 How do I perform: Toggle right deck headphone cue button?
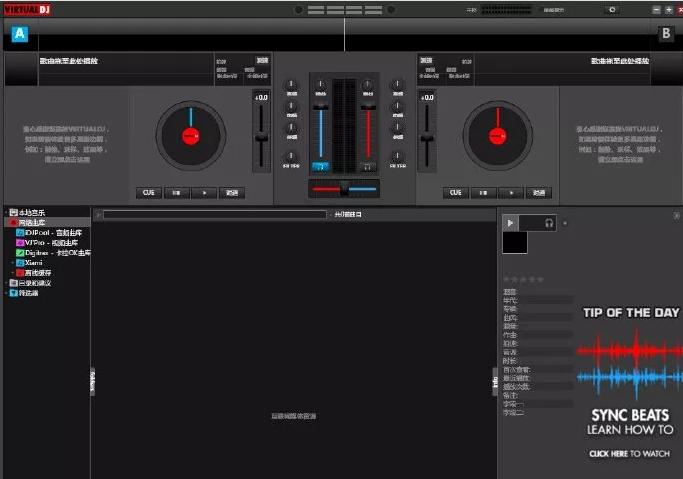(x=368, y=167)
